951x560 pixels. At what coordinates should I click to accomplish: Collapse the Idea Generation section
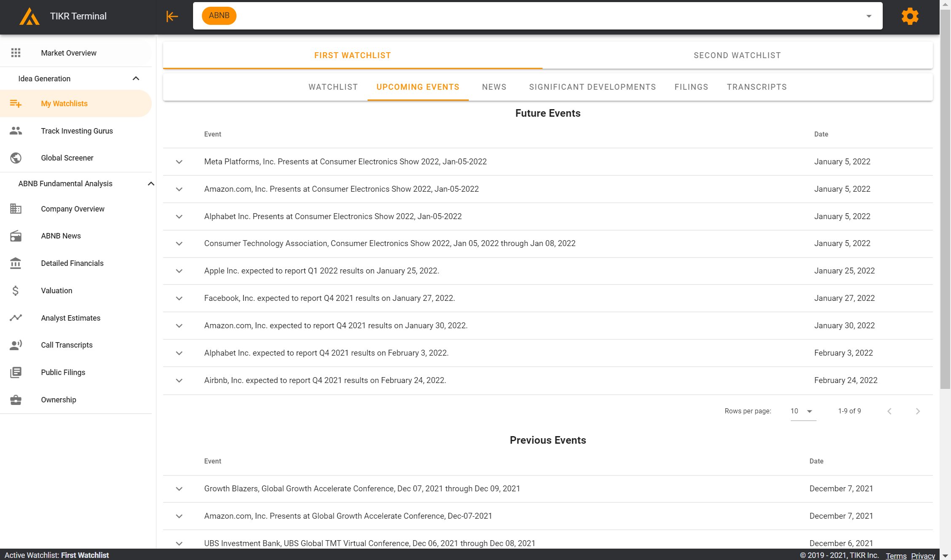[136, 78]
